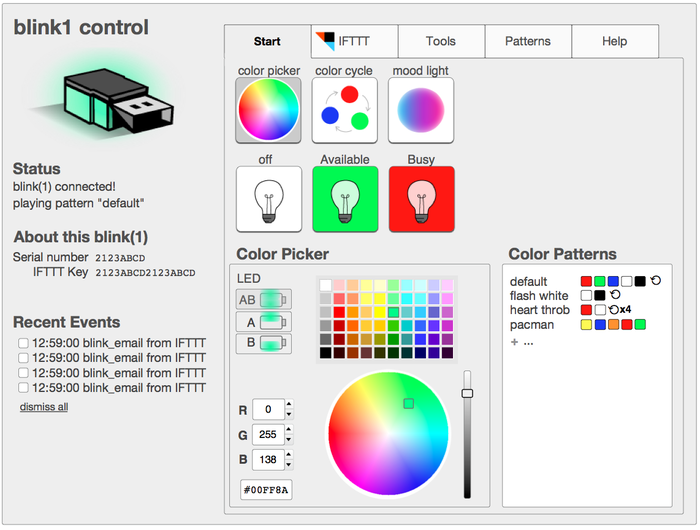
Task: Click the blink(1) device image
Action: point(117,101)
